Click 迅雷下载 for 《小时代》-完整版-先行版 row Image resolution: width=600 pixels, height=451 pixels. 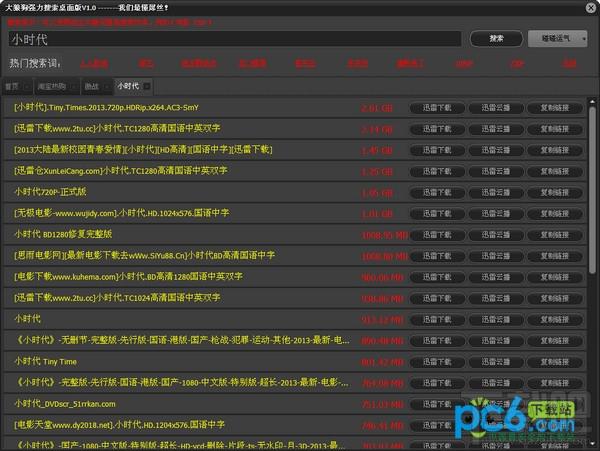pos(437,383)
